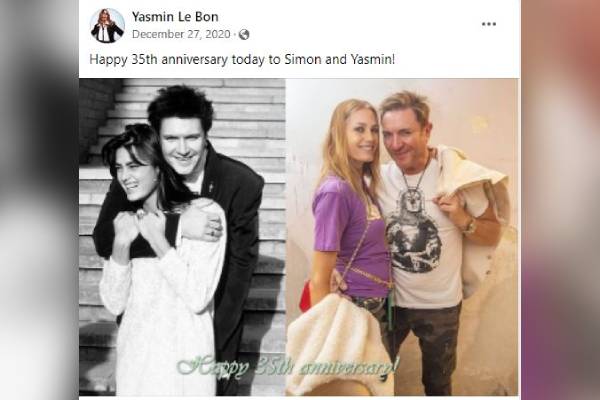Click the post caption about 35th anniversary
Image resolution: width=600 pixels, height=400 pixels.
(242, 59)
